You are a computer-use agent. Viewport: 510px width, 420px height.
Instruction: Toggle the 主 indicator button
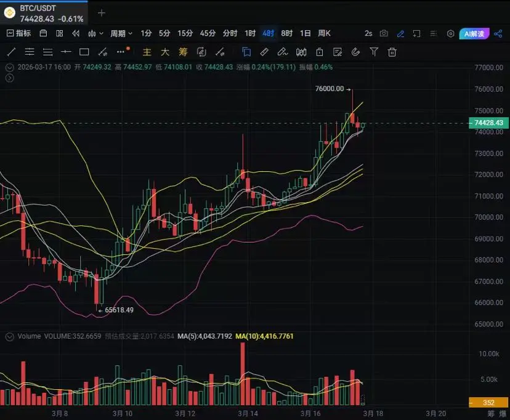click(x=147, y=52)
